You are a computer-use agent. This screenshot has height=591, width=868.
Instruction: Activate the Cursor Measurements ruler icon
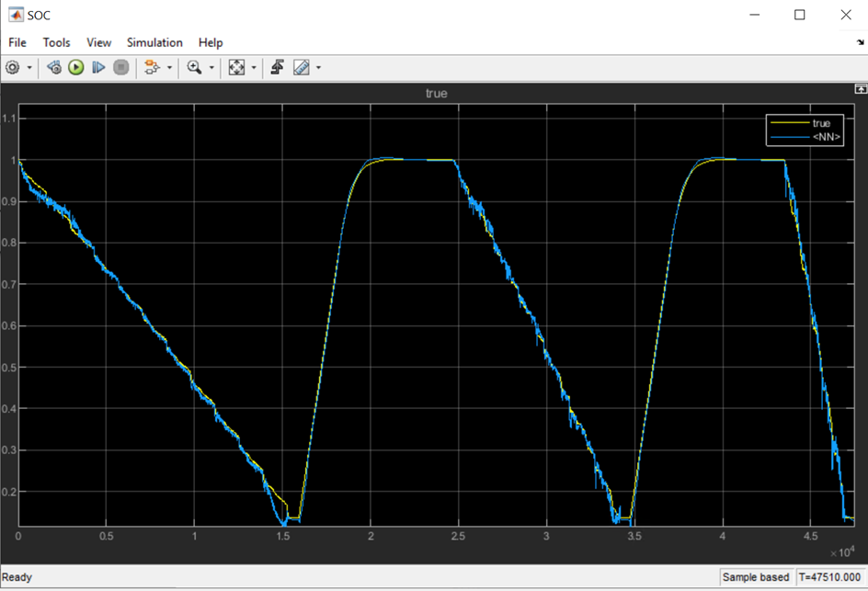pyautogui.click(x=301, y=67)
